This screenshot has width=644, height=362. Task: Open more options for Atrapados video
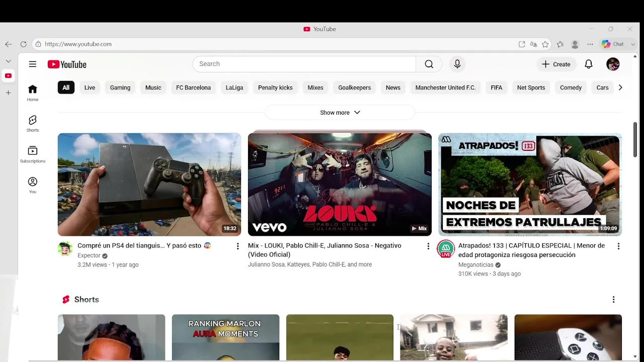click(618, 246)
